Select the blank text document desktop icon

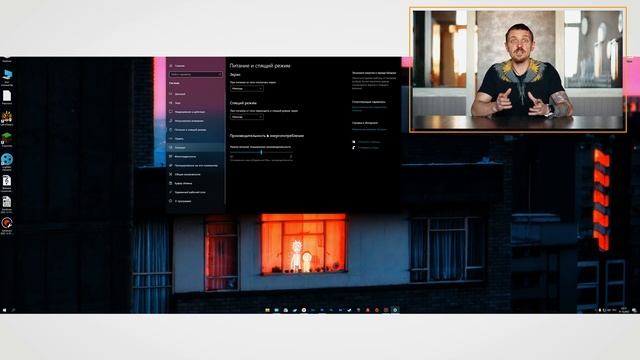click(7, 98)
